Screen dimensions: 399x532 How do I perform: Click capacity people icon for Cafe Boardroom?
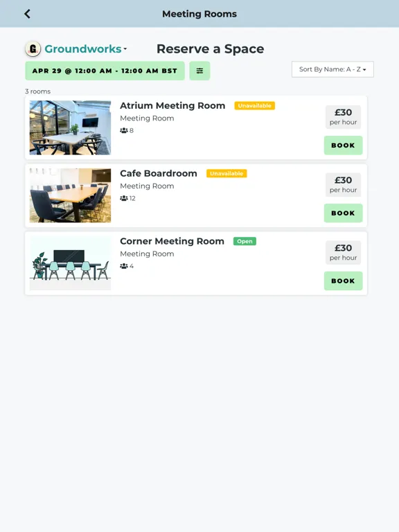pyautogui.click(x=124, y=198)
